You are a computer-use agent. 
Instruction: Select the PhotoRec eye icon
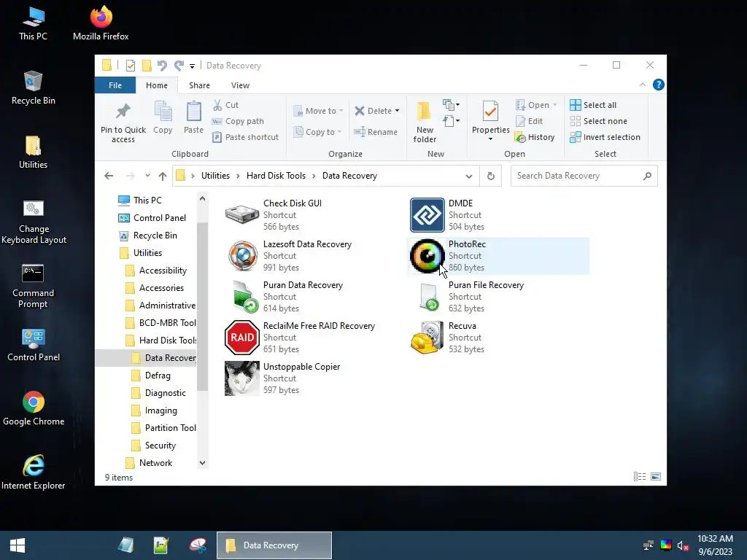[x=427, y=256]
